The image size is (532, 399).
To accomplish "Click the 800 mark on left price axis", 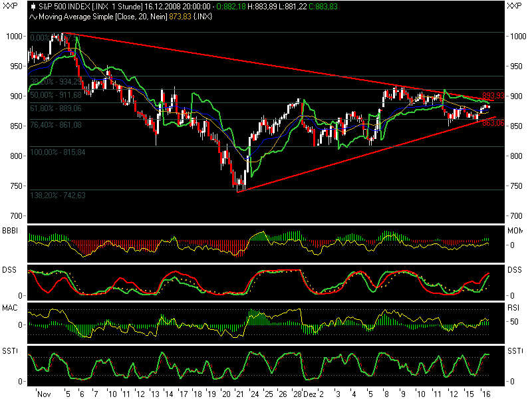I will [16, 156].
